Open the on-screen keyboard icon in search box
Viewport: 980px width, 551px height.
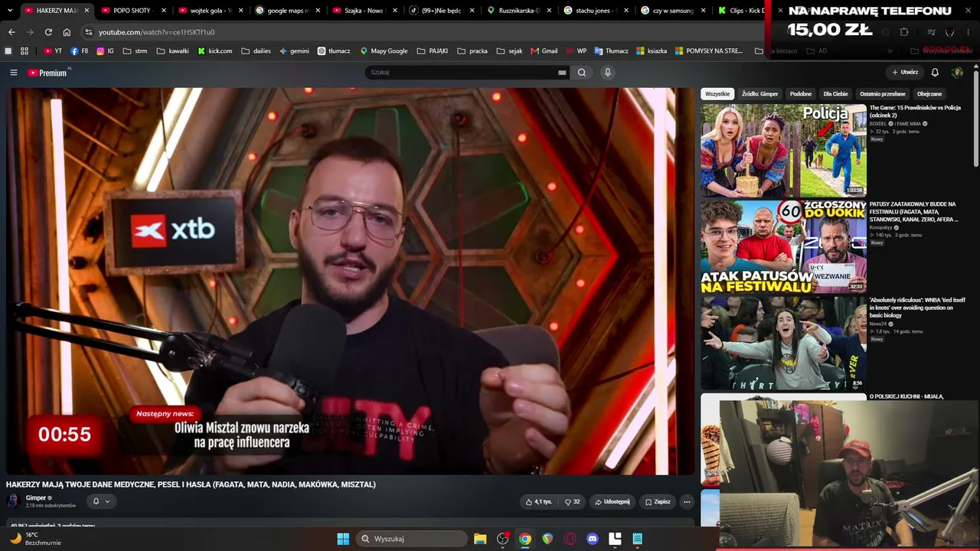[x=562, y=73]
